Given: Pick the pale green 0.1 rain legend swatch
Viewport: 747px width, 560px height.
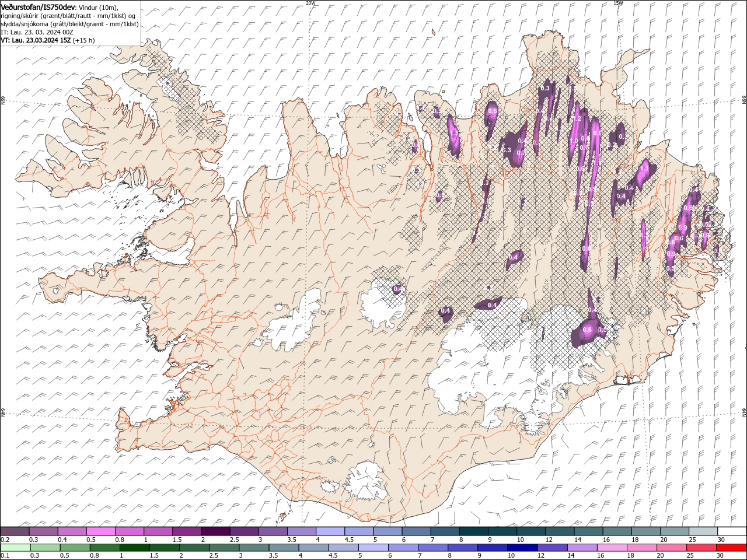Looking at the screenshot, I should (x=15, y=548).
